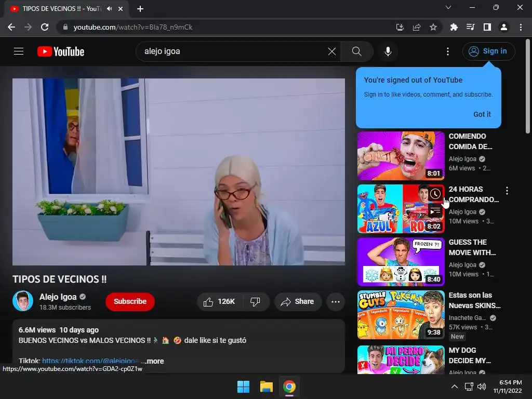The image size is (532, 399).
Task: Open Alejo Igoa channel avatar
Action: 23,301
